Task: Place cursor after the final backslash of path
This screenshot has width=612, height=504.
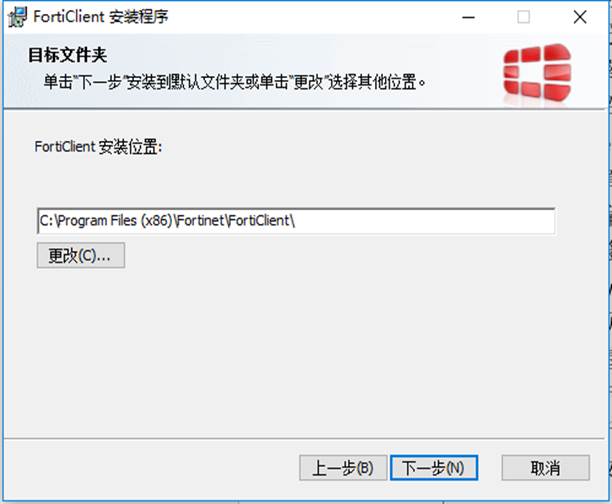Action: tap(296, 221)
